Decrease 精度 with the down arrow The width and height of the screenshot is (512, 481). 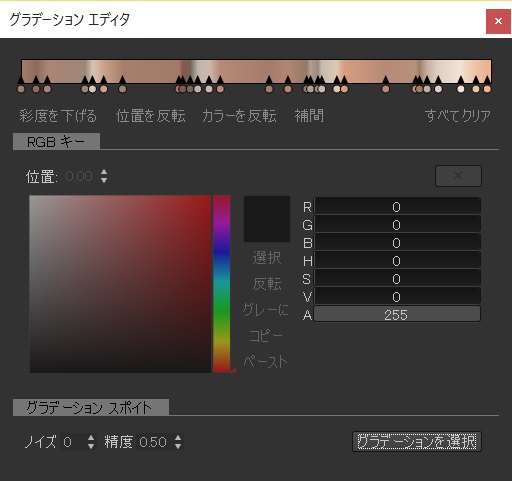coord(178,446)
